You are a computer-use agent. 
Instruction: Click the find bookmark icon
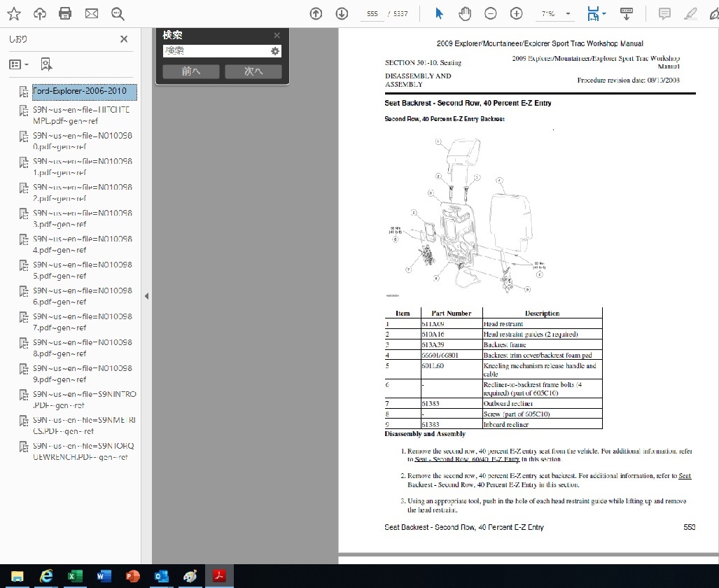click(46, 64)
